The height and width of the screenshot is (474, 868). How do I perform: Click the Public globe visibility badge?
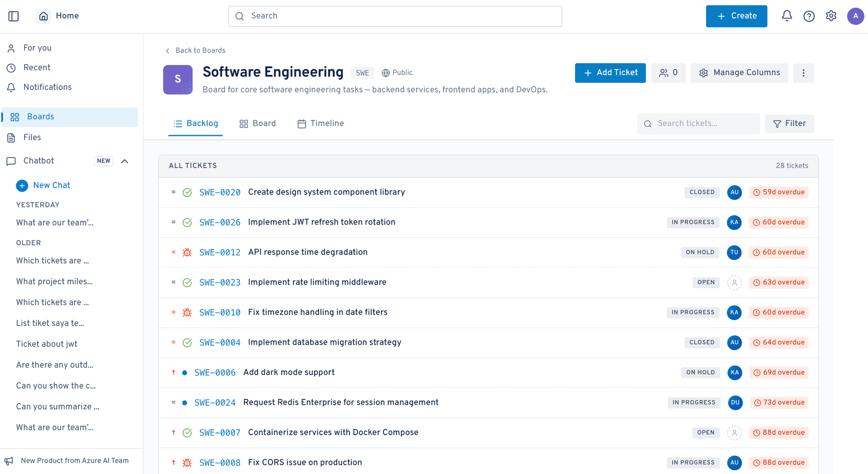[x=397, y=73]
